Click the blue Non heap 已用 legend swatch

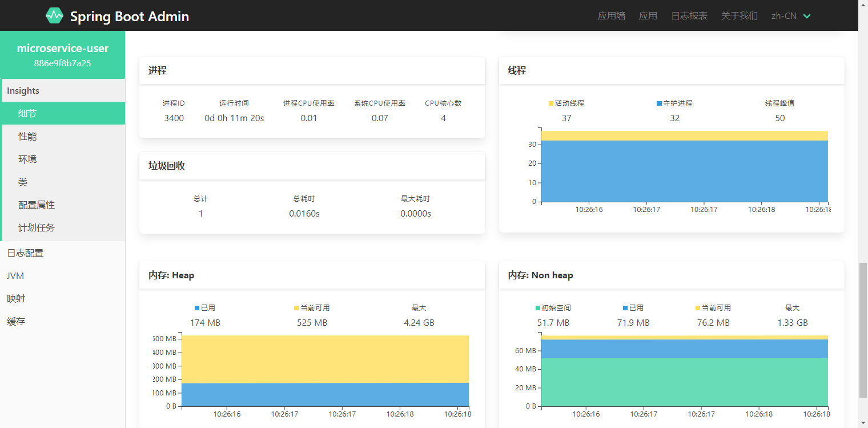625,308
